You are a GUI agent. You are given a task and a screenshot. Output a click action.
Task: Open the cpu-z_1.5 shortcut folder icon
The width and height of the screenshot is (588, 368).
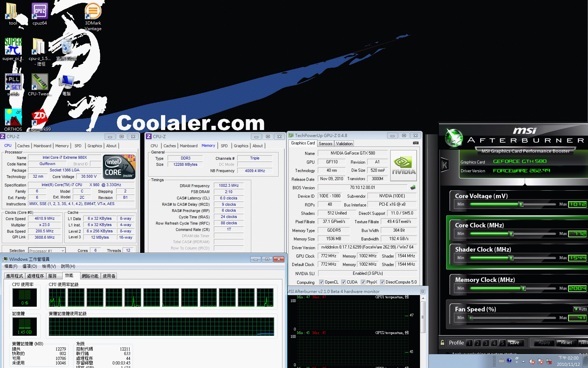39,52
